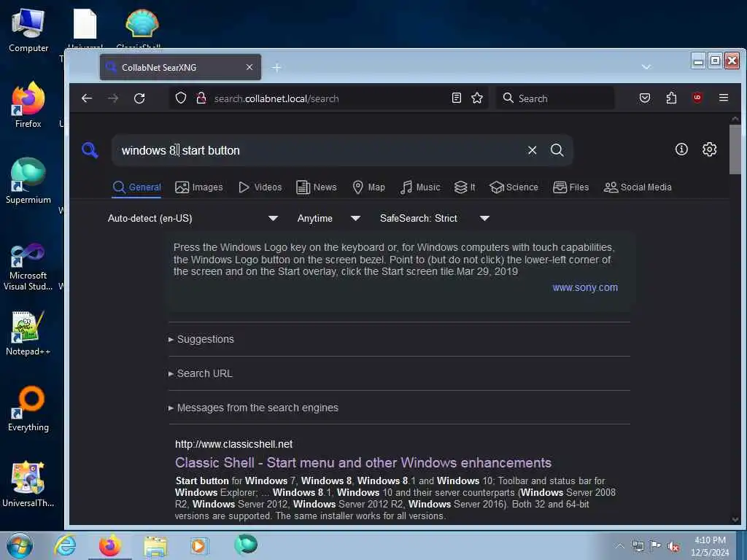Click the http://www.classicshell.net URL
This screenshot has width=747, height=560.
[x=233, y=444]
